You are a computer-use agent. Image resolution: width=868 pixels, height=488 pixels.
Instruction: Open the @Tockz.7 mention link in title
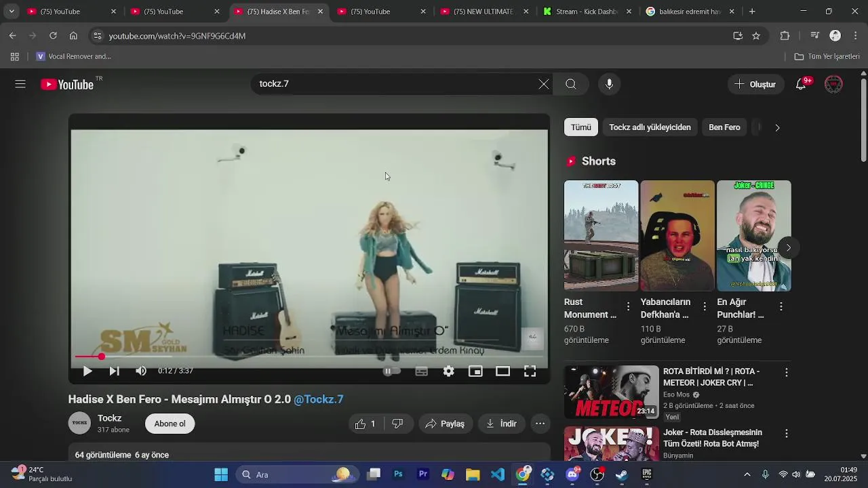319,399
